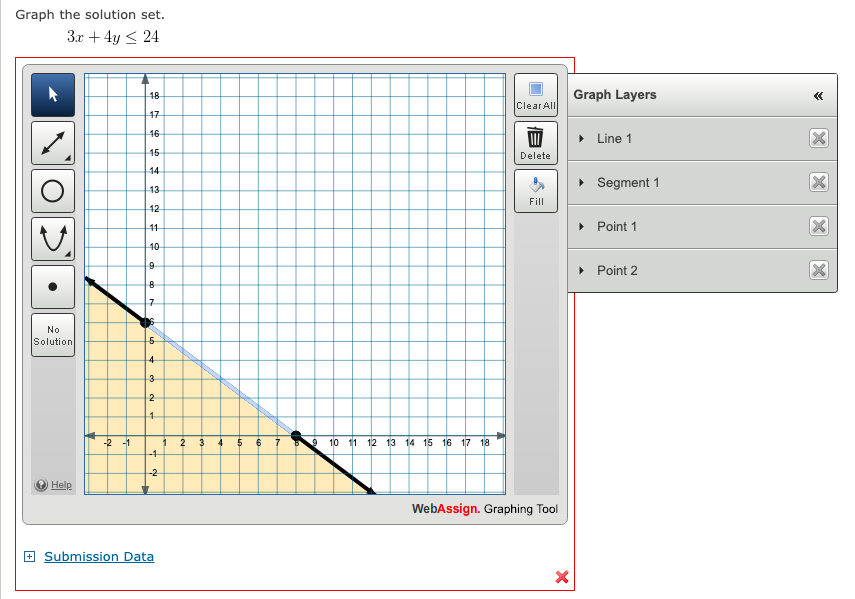855x599 pixels.
Task: Select the line drawing tool
Action: [x=52, y=142]
